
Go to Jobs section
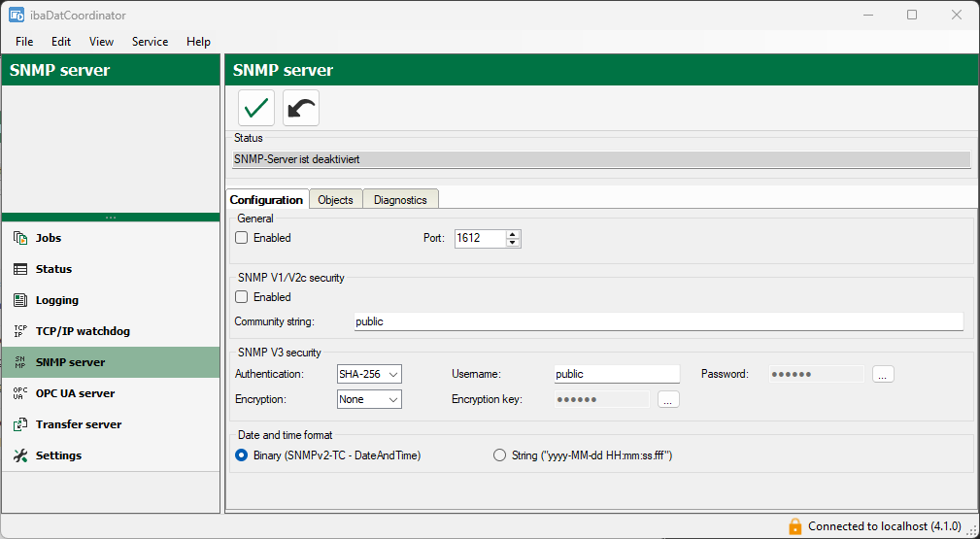(x=49, y=238)
